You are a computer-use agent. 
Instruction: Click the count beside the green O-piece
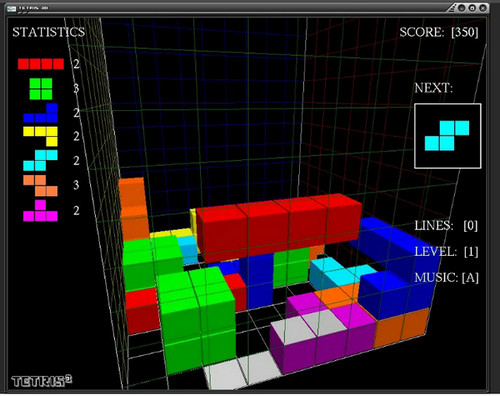click(x=76, y=89)
